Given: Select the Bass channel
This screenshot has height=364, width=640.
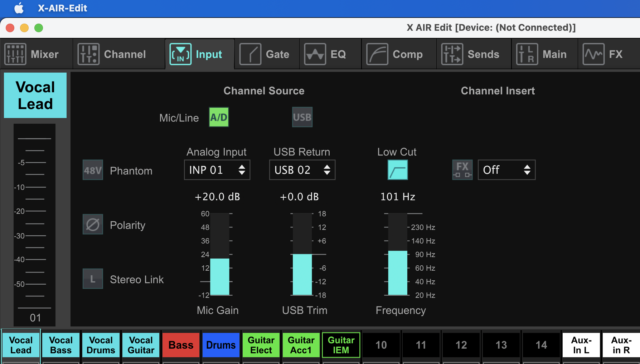Looking at the screenshot, I should click(x=181, y=345).
